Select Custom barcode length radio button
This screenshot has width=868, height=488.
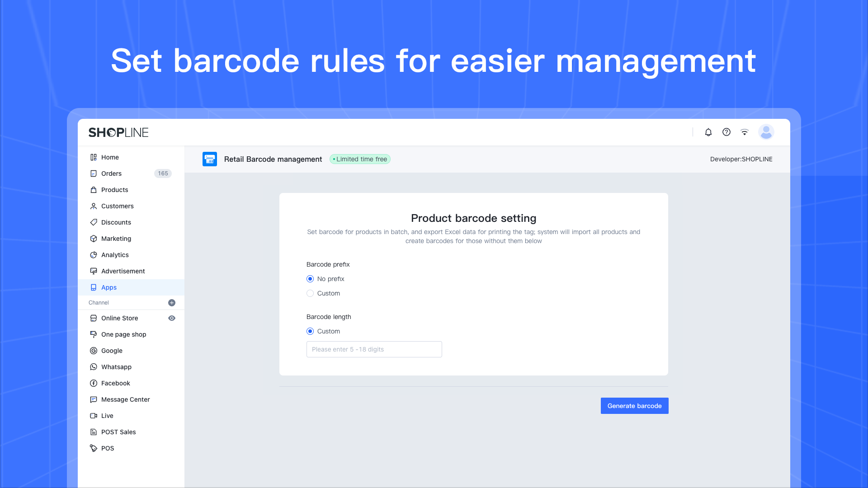click(310, 331)
